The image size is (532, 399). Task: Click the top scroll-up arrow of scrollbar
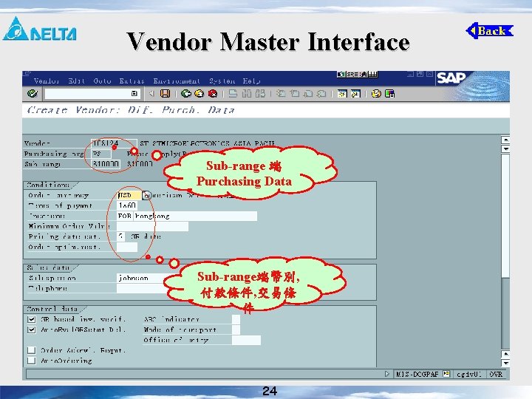505,140
